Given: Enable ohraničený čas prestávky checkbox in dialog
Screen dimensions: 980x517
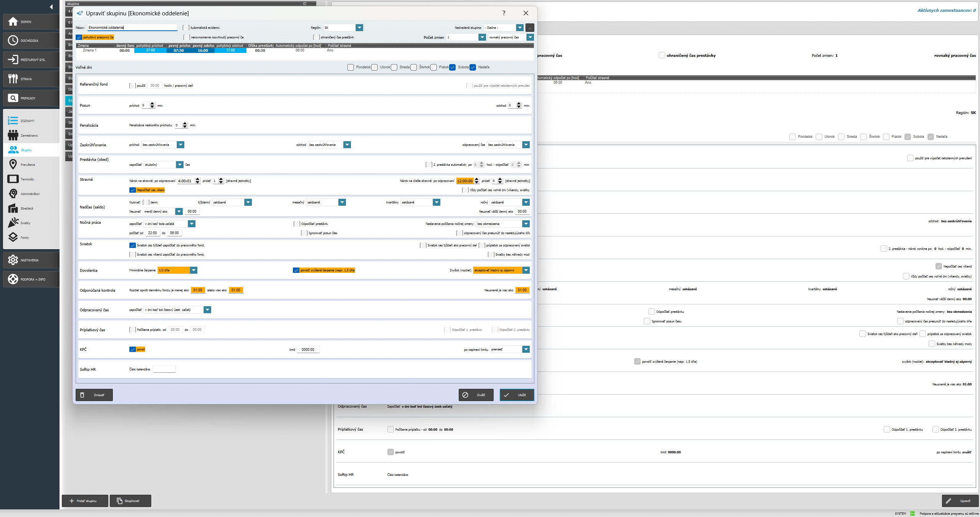Looking at the screenshot, I should (x=317, y=37).
